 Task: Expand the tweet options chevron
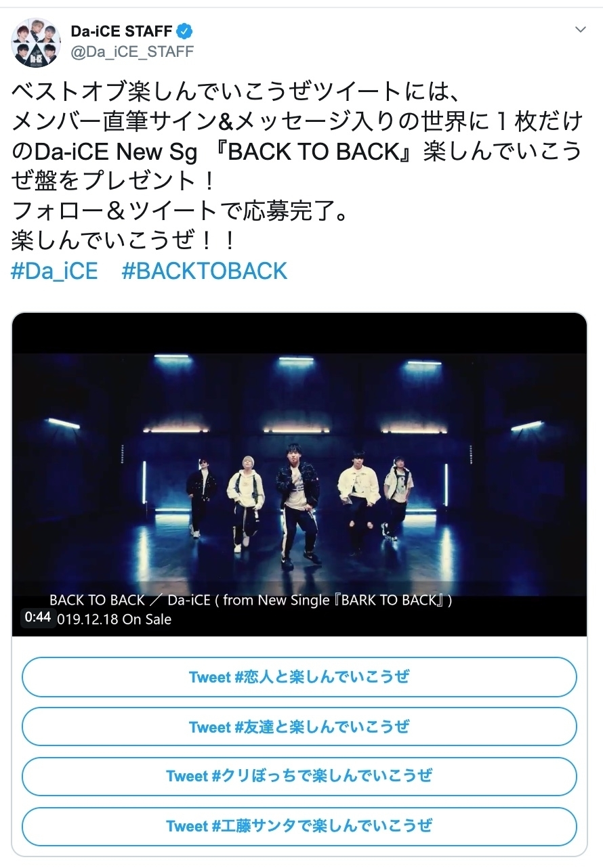tap(580, 30)
